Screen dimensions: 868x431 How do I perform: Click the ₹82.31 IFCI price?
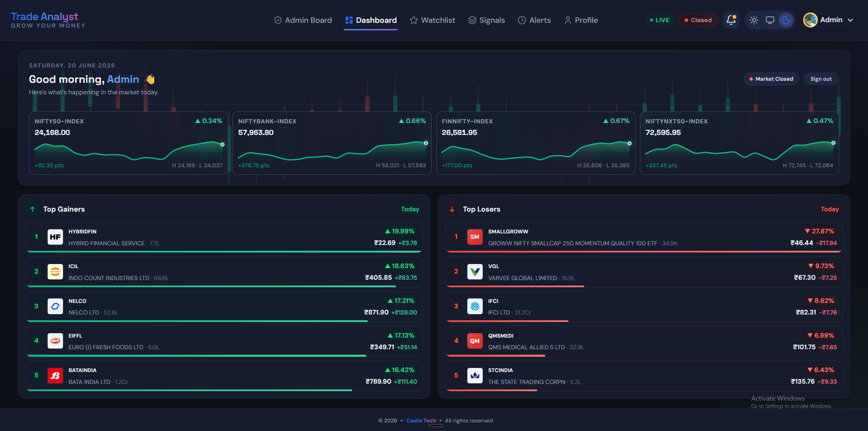pos(806,312)
